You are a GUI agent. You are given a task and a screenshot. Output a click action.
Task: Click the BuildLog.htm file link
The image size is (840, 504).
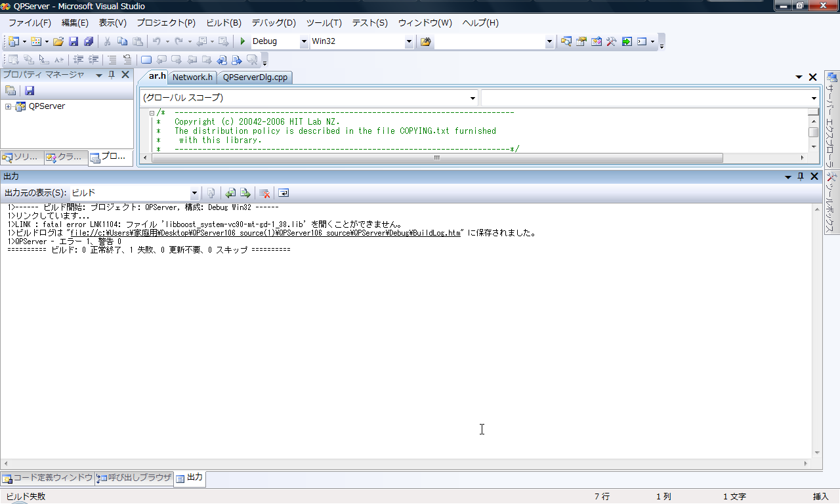tap(265, 233)
